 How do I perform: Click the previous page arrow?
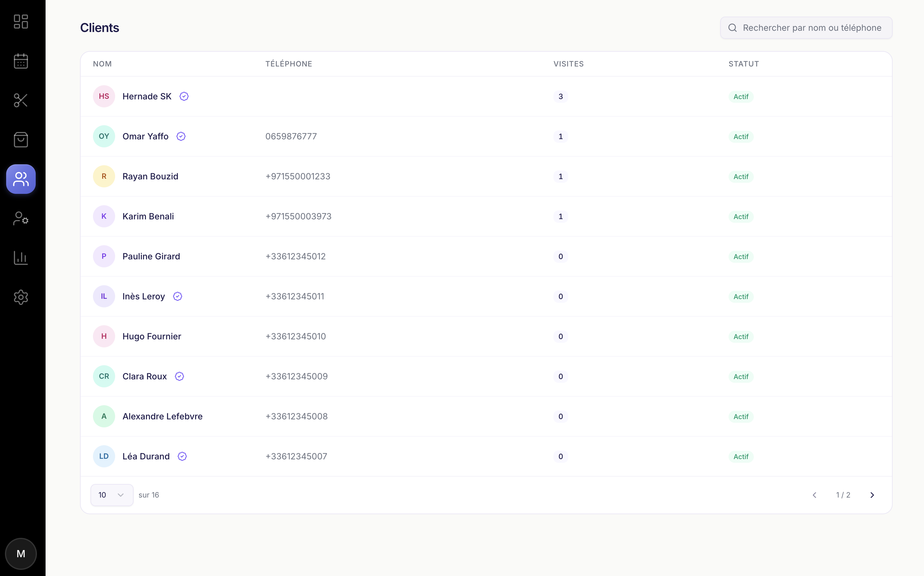click(814, 495)
